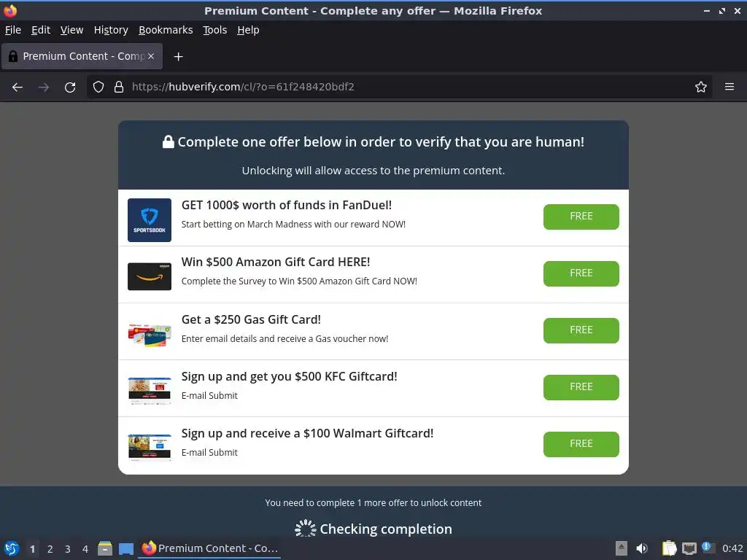Viewport: 747px width, 560px height.
Task: Click the Firefox logo in title bar
Action: (10, 10)
